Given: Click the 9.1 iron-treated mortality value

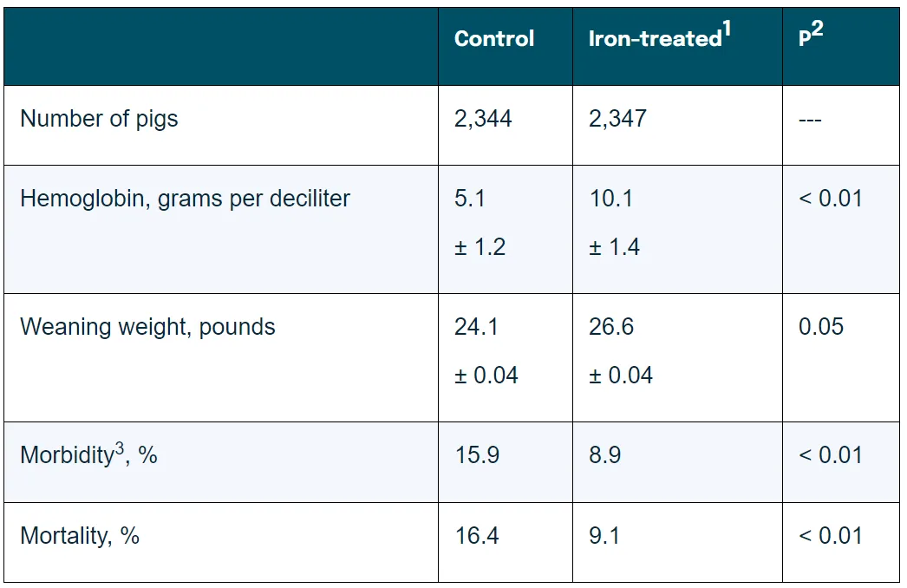Looking at the screenshot, I should [x=604, y=536].
